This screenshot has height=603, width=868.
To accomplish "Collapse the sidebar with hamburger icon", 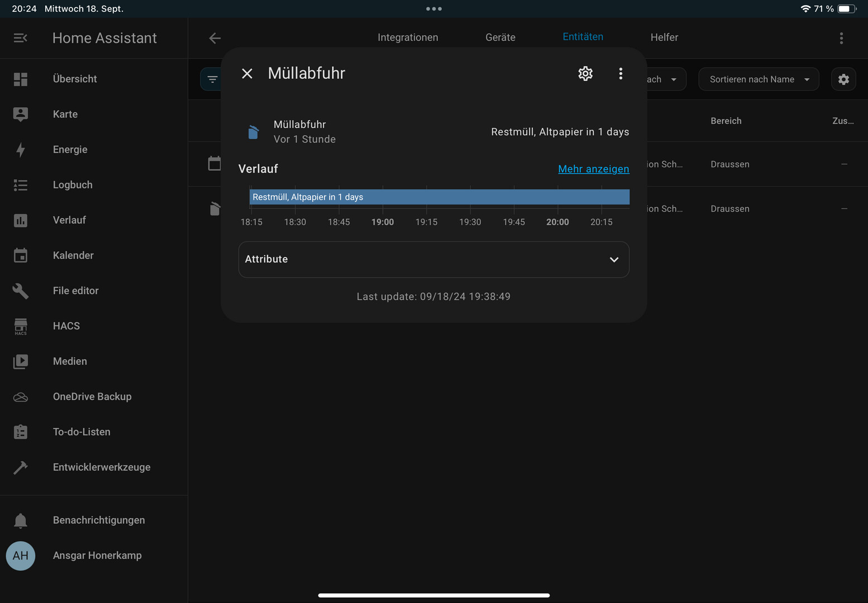I will 21,38.
